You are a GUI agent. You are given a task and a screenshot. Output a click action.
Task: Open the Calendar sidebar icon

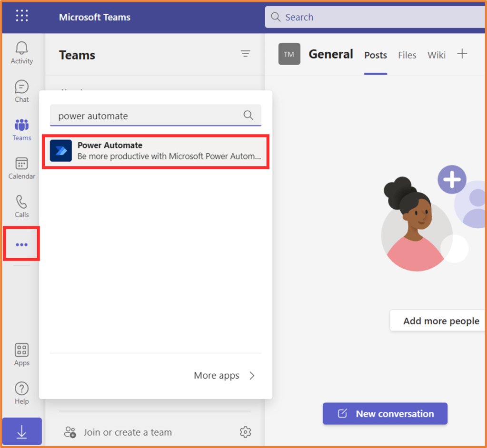coord(22,168)
